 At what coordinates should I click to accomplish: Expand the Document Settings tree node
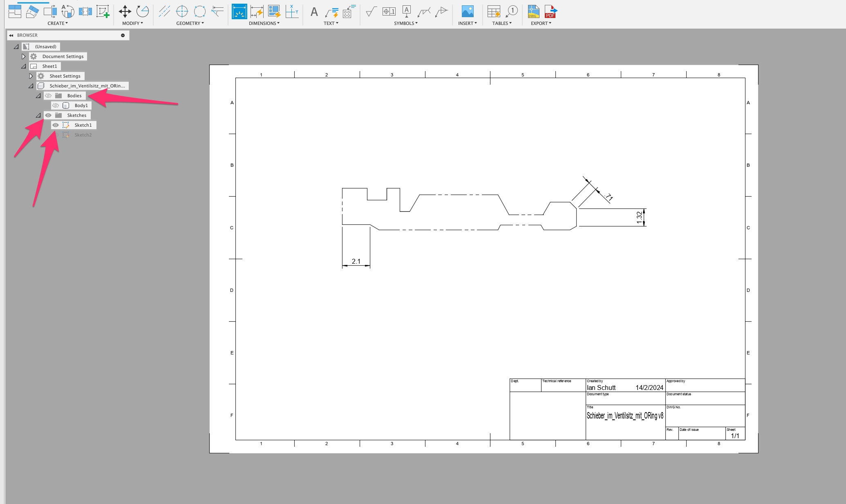click(23, 56)
